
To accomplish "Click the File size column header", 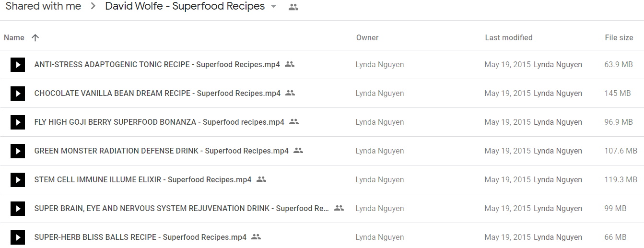I will (x=619, y=37).
